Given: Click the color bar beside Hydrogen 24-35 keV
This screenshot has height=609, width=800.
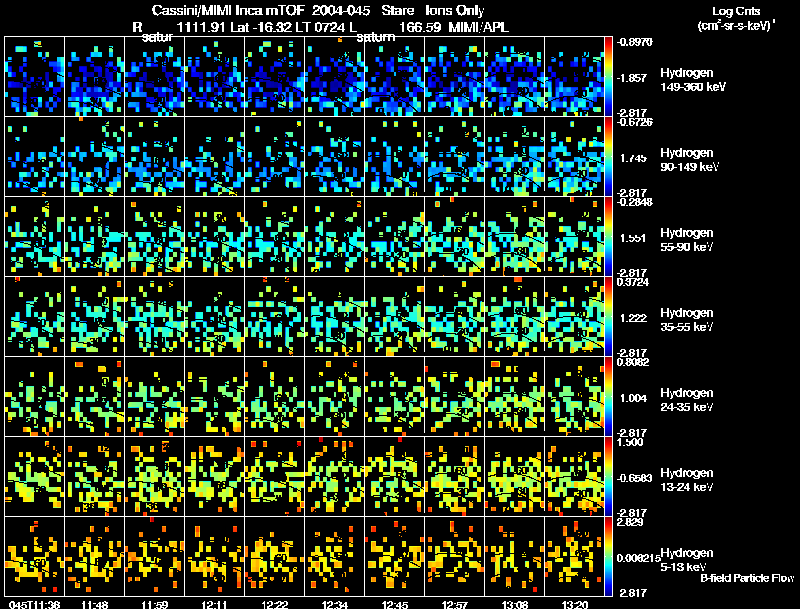Looking at the screenshot, I should tap(608, 396).
